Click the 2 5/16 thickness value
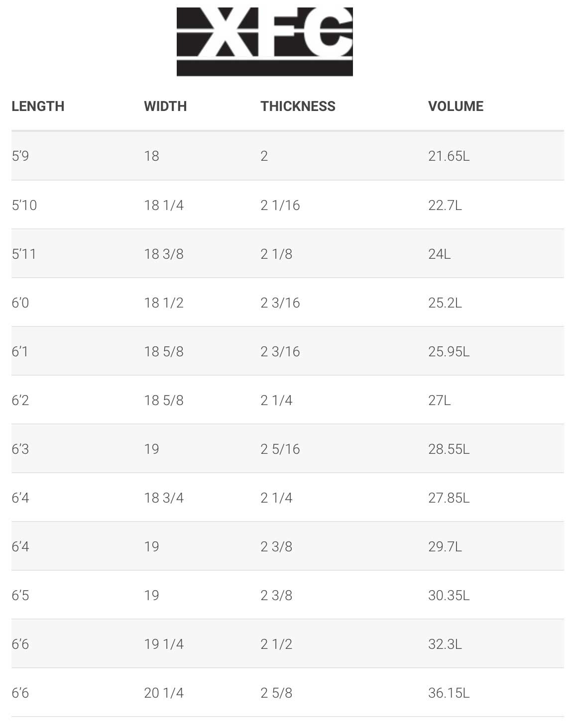Viewport: 574px width, 728px height. point(280,449)
